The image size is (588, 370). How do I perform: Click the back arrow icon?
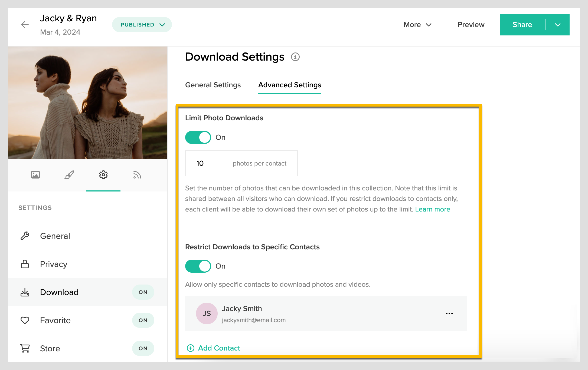(25, 25)
